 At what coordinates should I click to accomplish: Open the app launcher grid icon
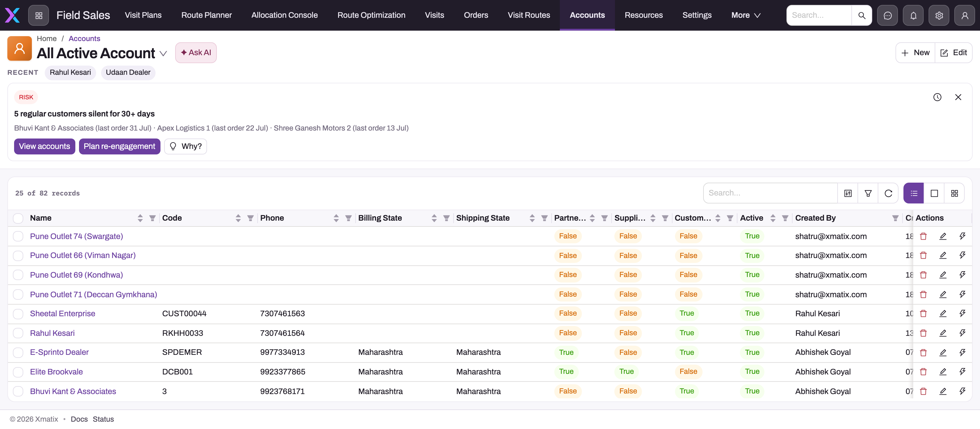click(38, 15)
